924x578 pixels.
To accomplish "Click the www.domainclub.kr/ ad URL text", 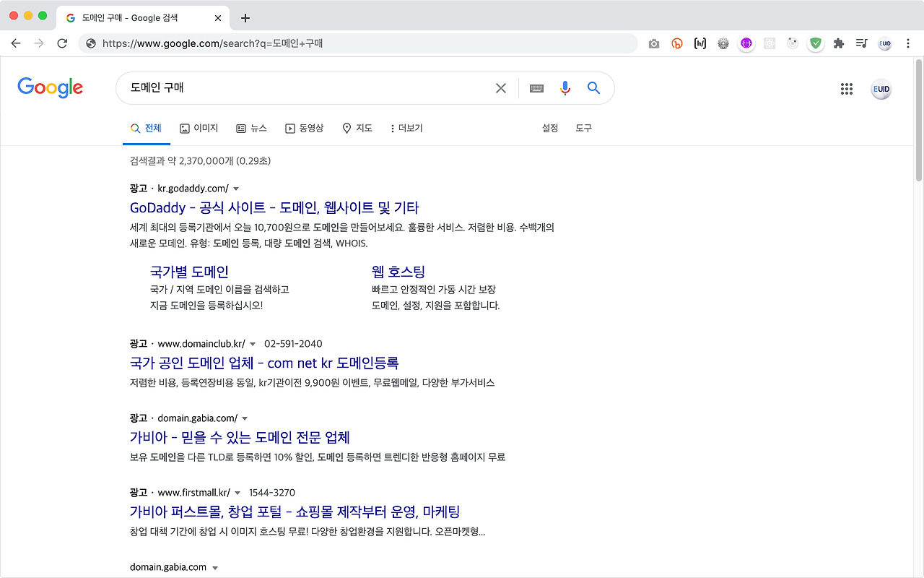I will [201, 344].
